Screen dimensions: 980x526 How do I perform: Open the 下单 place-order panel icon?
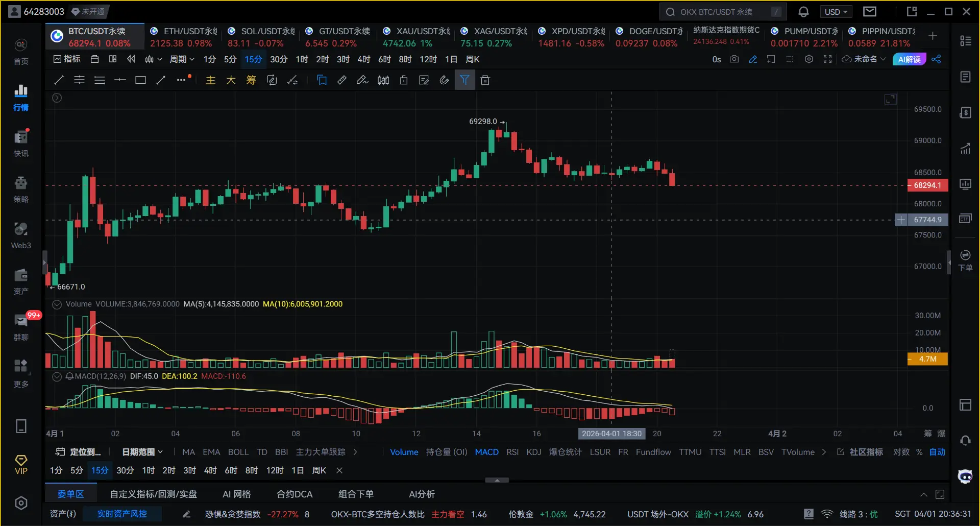point(965,260)
